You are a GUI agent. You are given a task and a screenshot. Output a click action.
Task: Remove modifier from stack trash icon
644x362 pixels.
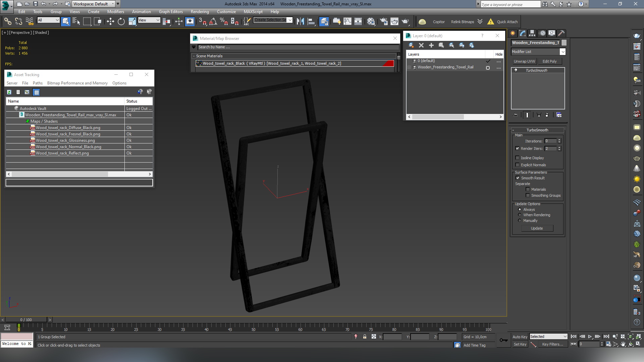(x=547, y=115)
